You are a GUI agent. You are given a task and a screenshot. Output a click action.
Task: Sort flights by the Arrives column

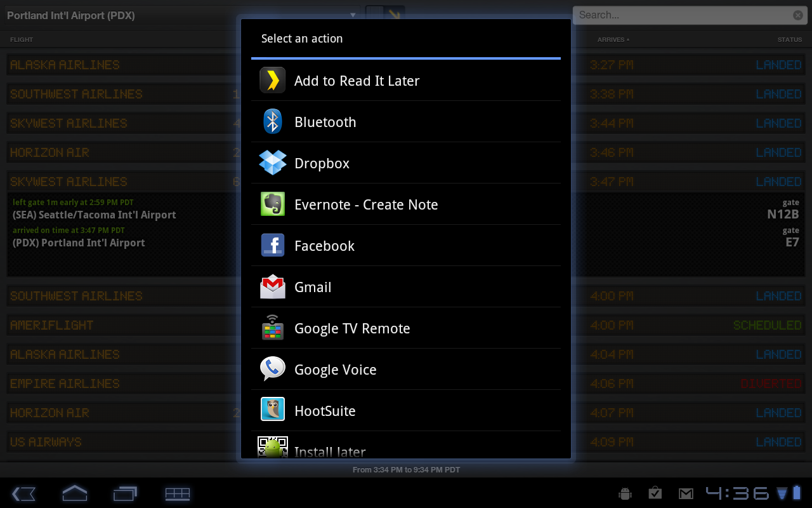click(613, 39)
